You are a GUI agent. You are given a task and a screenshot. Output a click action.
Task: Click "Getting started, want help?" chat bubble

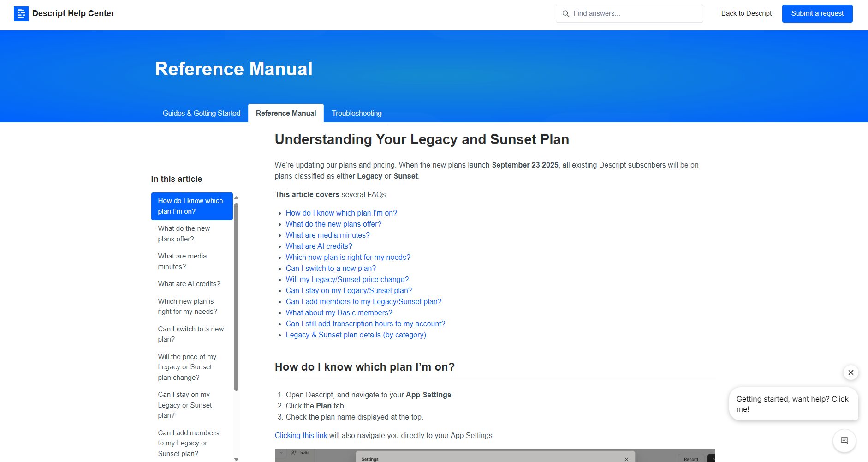point(793,404)
